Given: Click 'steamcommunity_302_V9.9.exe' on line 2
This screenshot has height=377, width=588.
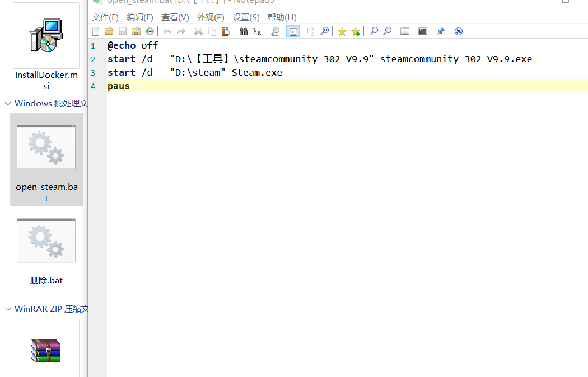Looking at the screenshot, I should tap(456, 59).
